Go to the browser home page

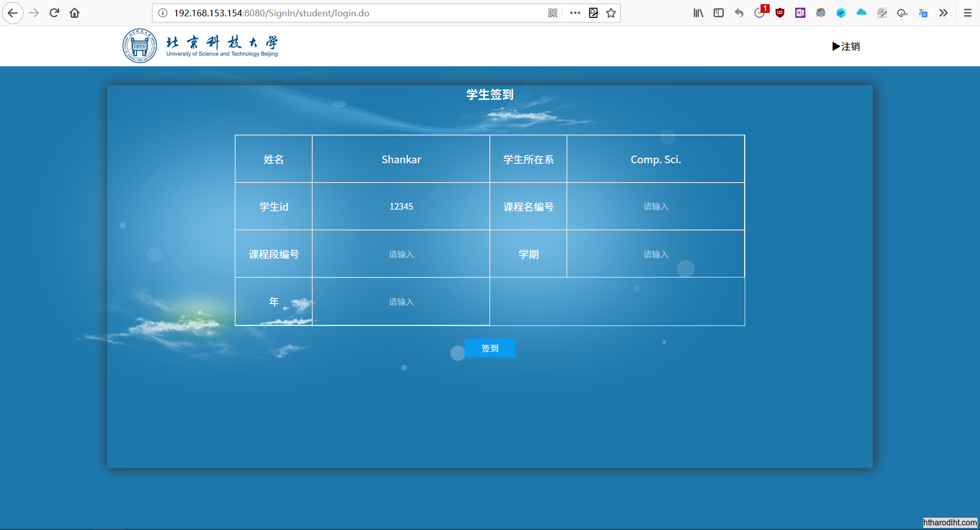[x=75, y=13]
